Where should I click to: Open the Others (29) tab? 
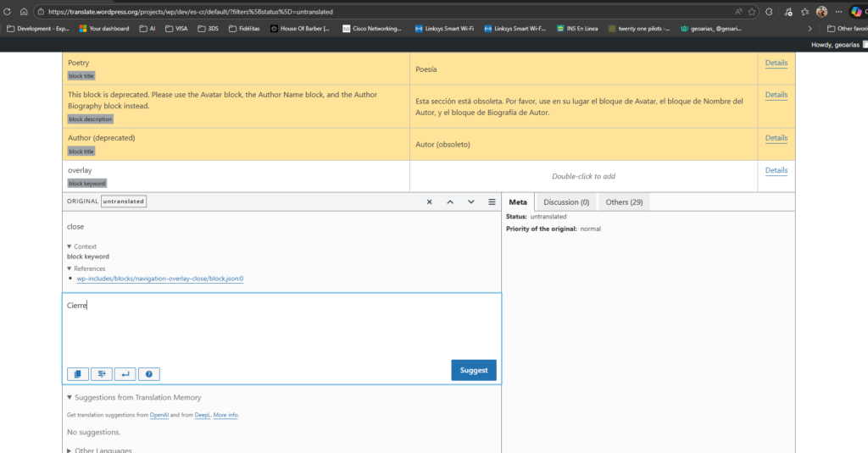coord(624,202)
